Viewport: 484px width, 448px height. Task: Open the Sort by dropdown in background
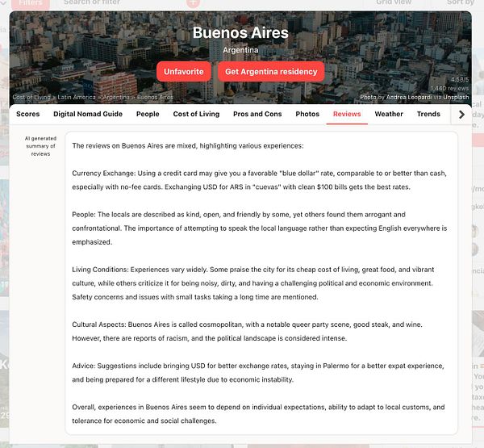click(461, 2)
